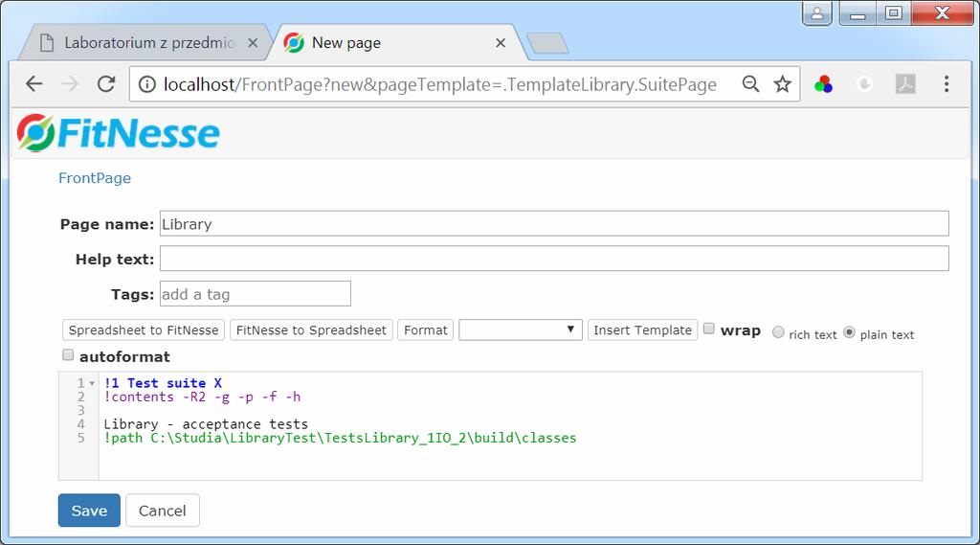Click the browser address bar URL
This screenshot has width=980, height=545.
pyautogui.click(x=439, y=84)
